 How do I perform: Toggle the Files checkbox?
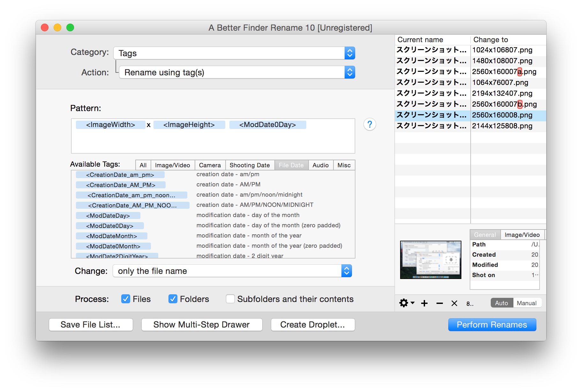(126, 299)
